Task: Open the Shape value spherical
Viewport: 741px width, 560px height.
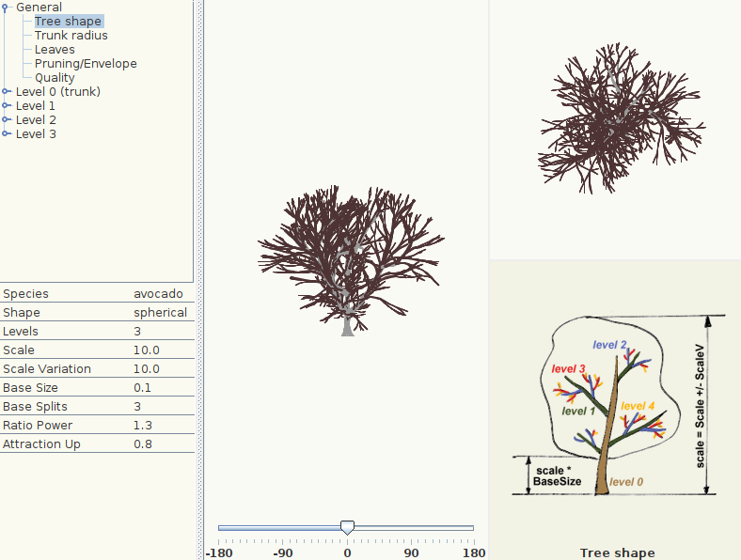Action: (x=163, y=313)
